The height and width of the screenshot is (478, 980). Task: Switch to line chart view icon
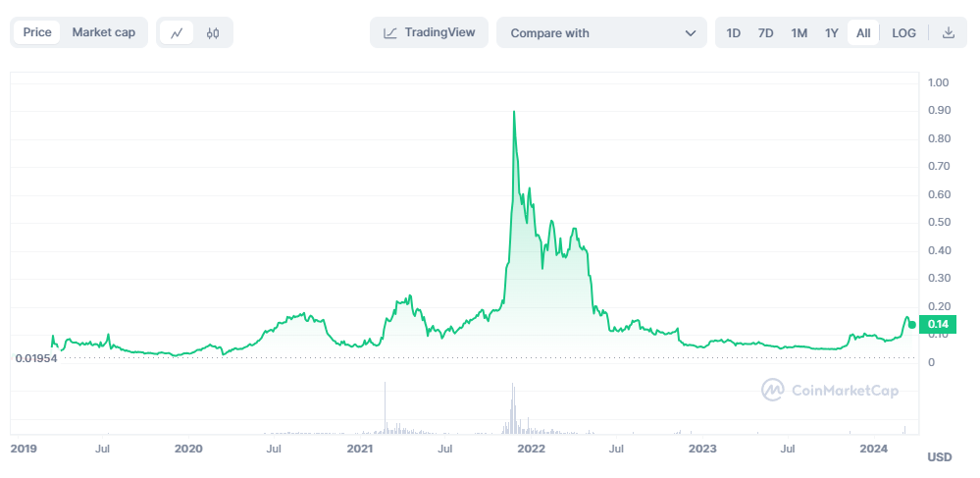coord(177,32)
